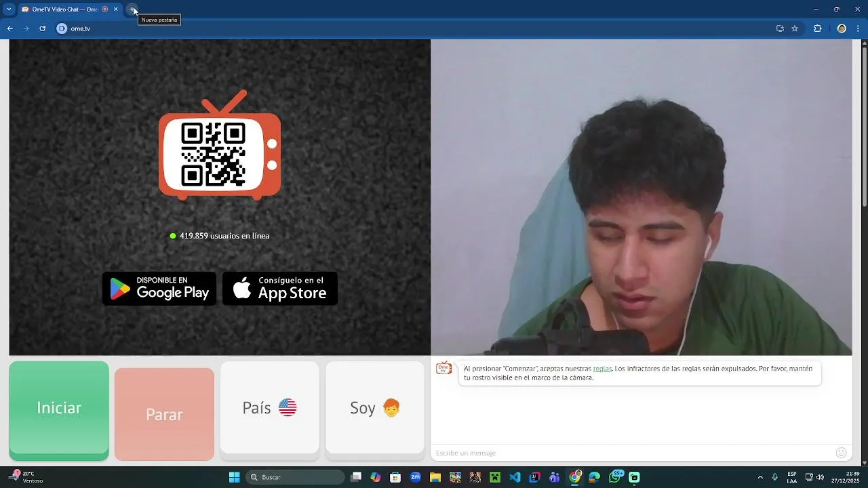The height and width of the screenshot is (488, 868).
Task: Click the Chrome icon in the taskbar
Action: (x=575, y=477)
